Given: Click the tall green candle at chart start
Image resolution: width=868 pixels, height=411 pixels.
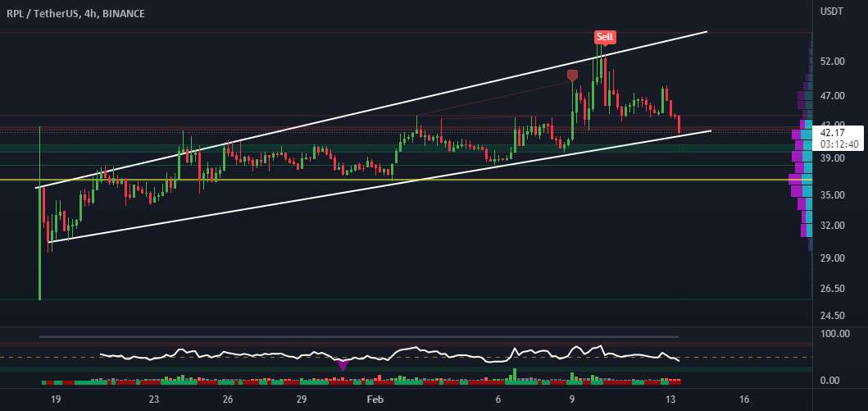Looking at the screenshot, I should tap(40, 213).
